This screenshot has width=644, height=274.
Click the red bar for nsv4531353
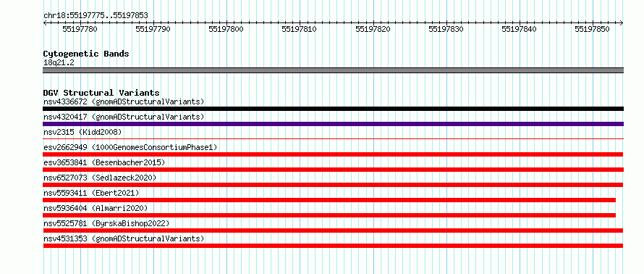[x=333, y=246]
